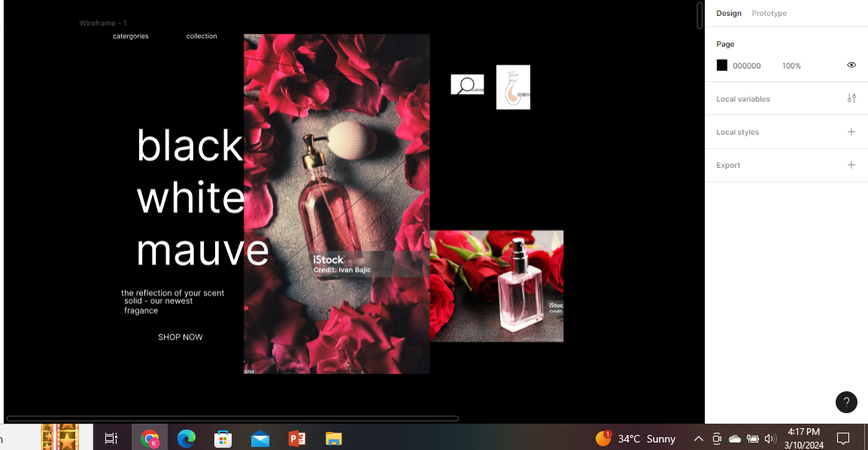Screen dimensions: 868x450
Task: Open the OneDrive cloud tray icon
Action: tap(735, 439)
